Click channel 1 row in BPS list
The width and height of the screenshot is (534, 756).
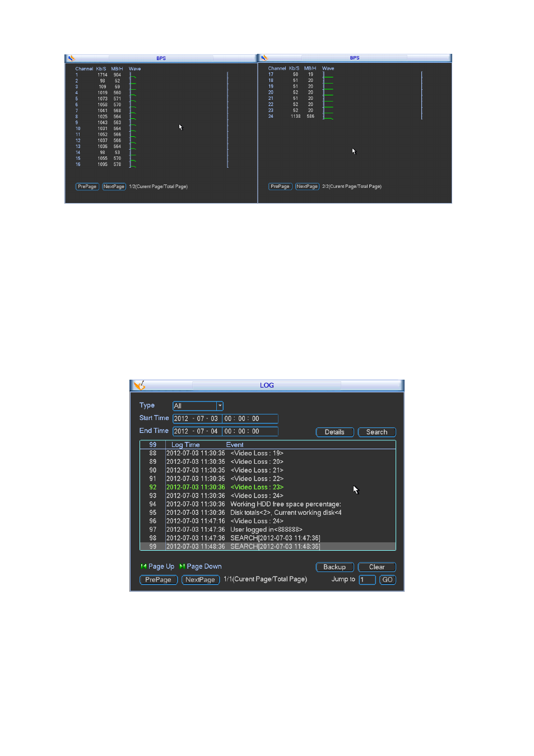pyautogui.click(x=105, y=75)
